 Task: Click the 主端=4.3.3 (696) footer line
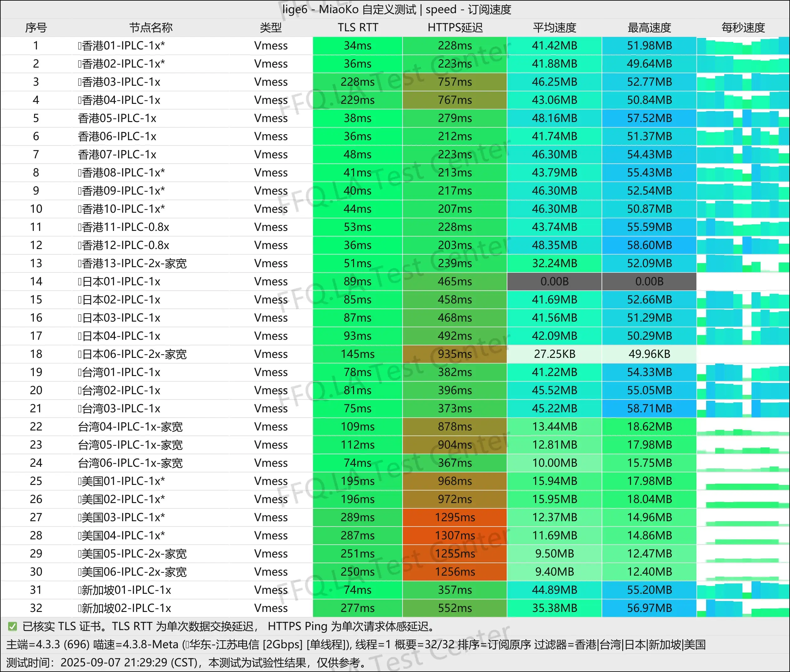pos(356,644)
